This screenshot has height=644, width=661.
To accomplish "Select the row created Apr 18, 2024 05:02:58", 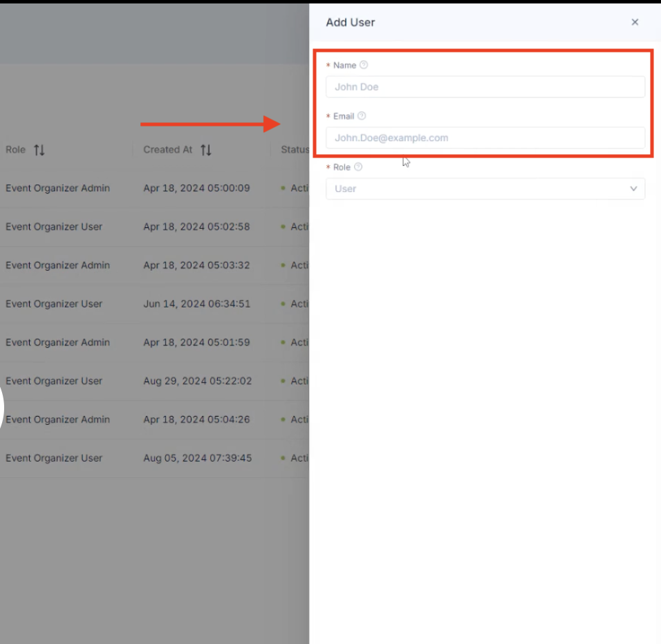I will click(196, 227).
